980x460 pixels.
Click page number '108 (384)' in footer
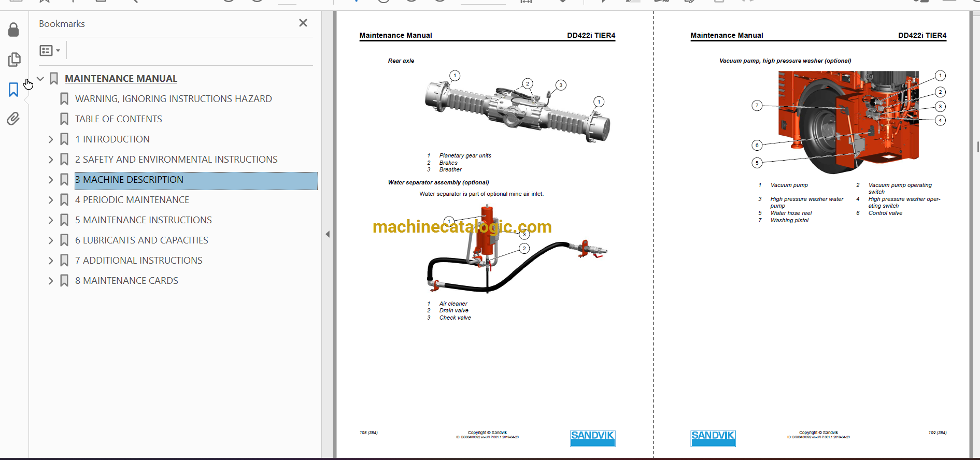click(368, 433)
